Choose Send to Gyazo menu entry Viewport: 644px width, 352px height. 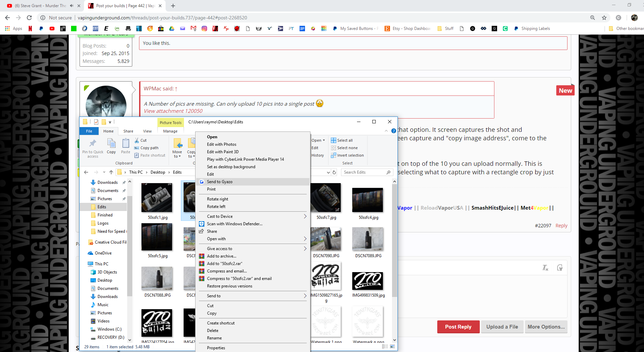(x=220, y=182)
